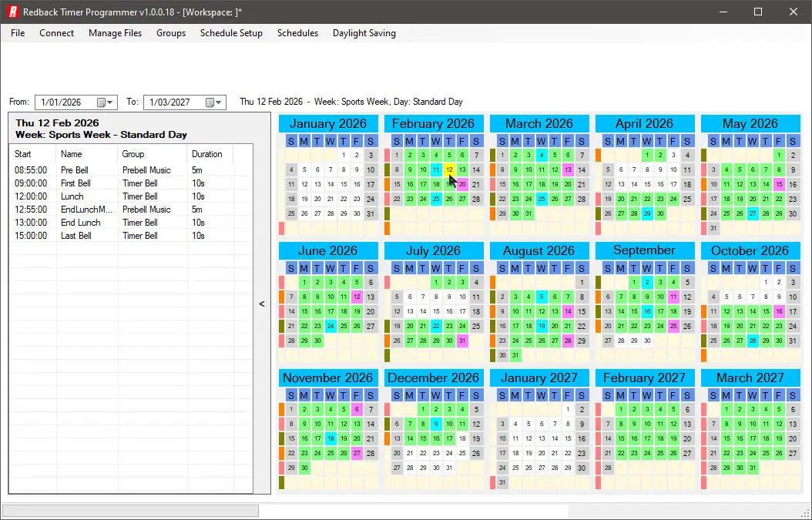Image resolution: width=812 pixels, height=520 pixels.
Task: Select day 1 in January 2026
Action: [344, 155]
